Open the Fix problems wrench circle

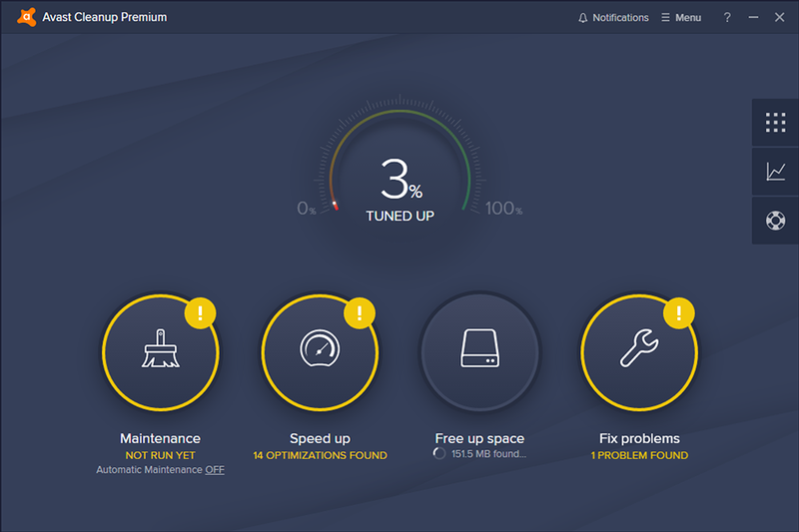coord(639,352)
